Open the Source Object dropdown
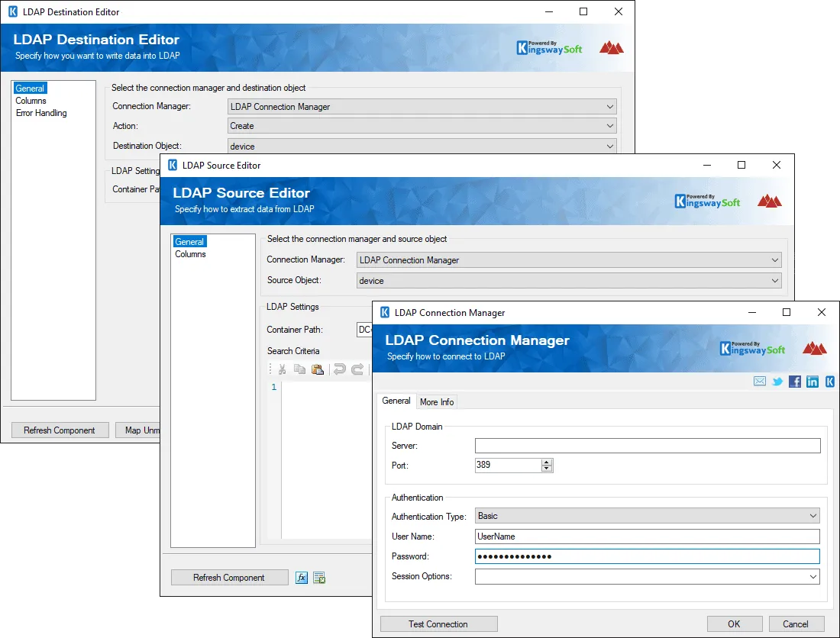This screenshot has width=840, height=638. (569, 281)
